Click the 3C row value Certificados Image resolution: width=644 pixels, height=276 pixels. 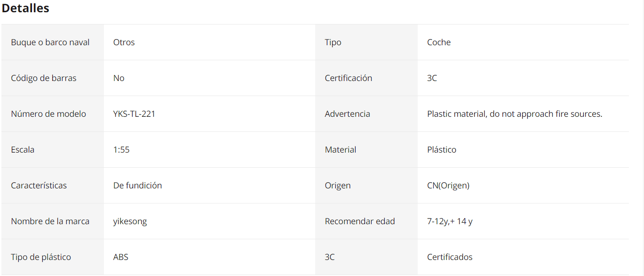click(x=450, y=257)
